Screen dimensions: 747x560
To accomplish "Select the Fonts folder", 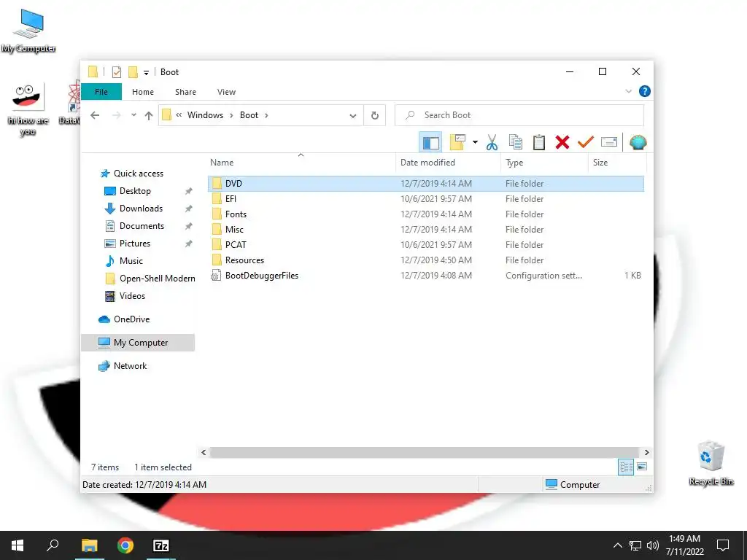I will tap(426, 214).
